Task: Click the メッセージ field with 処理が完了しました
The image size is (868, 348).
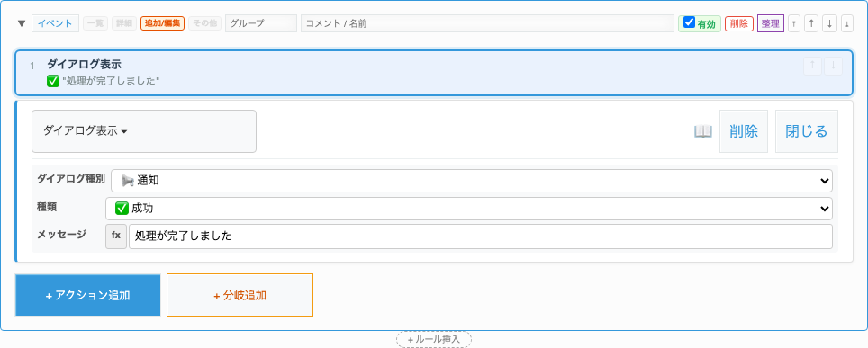Action: [x=481, y=236]
